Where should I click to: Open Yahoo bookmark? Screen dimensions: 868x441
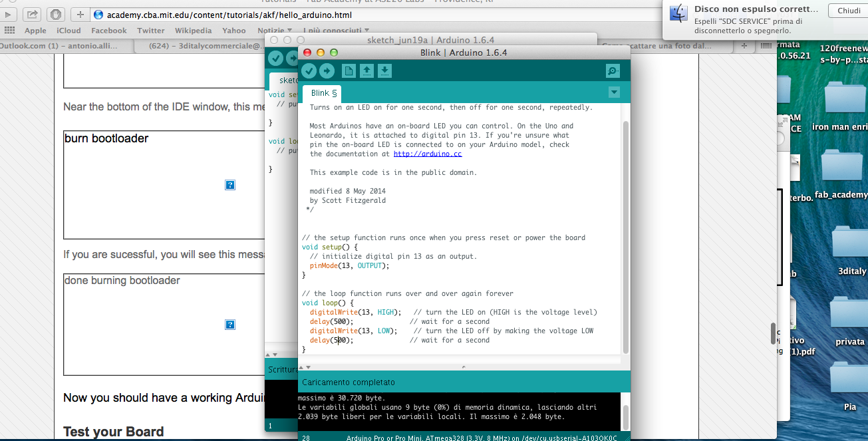[x=234, y=31]
